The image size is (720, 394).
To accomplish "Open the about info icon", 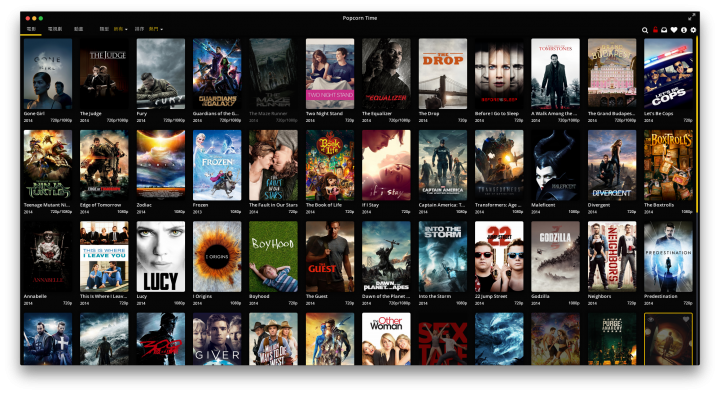I will pyautogui.click(x=684, y=30).
